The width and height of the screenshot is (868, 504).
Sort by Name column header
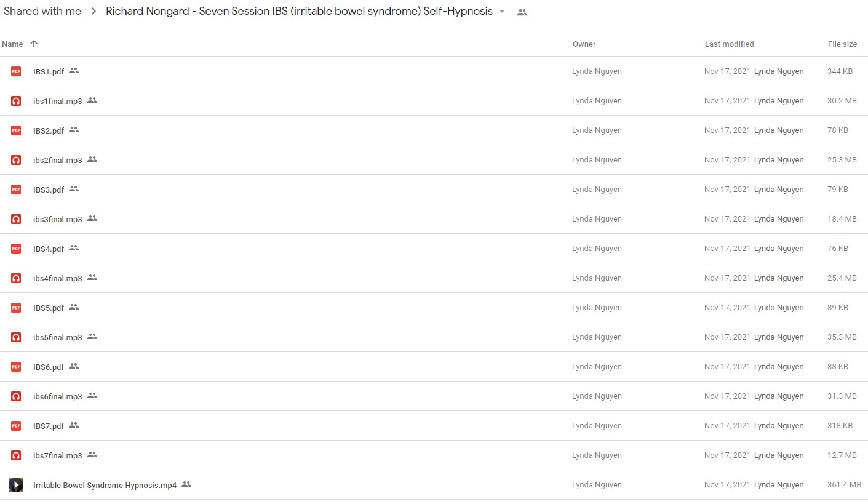(x=12, y=44)
